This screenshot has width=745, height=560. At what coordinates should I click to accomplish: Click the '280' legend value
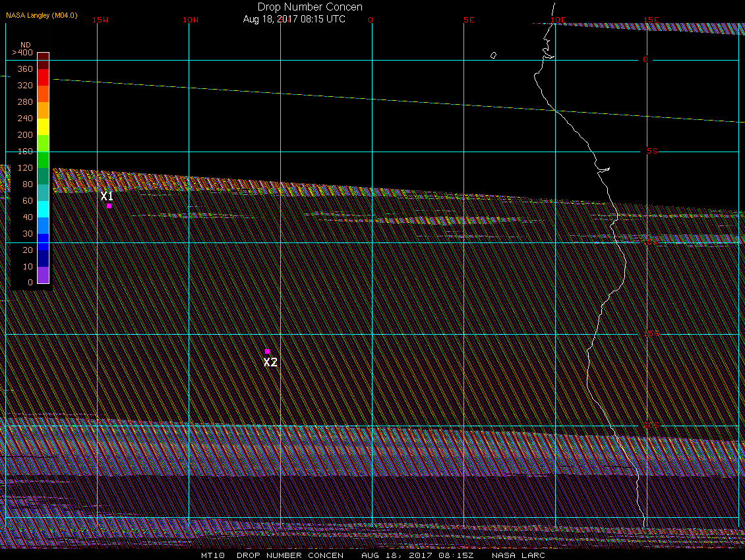click(25, 102)
